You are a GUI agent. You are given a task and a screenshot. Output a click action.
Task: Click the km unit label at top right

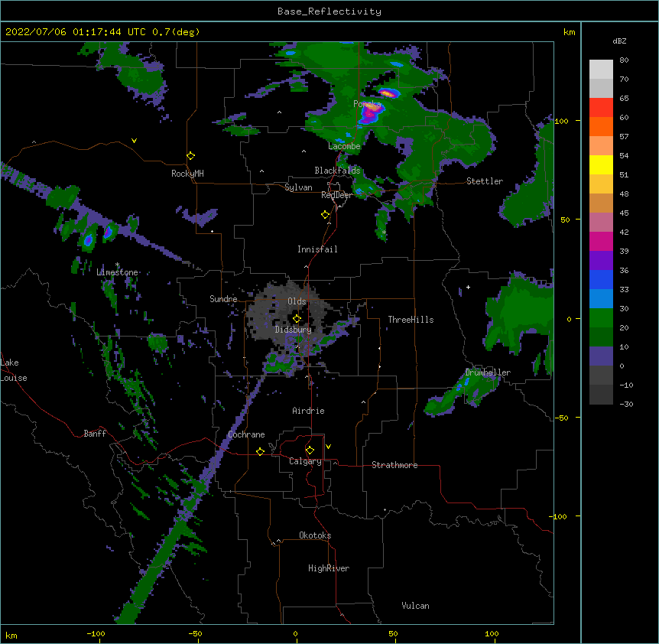[x=569, y=32]
